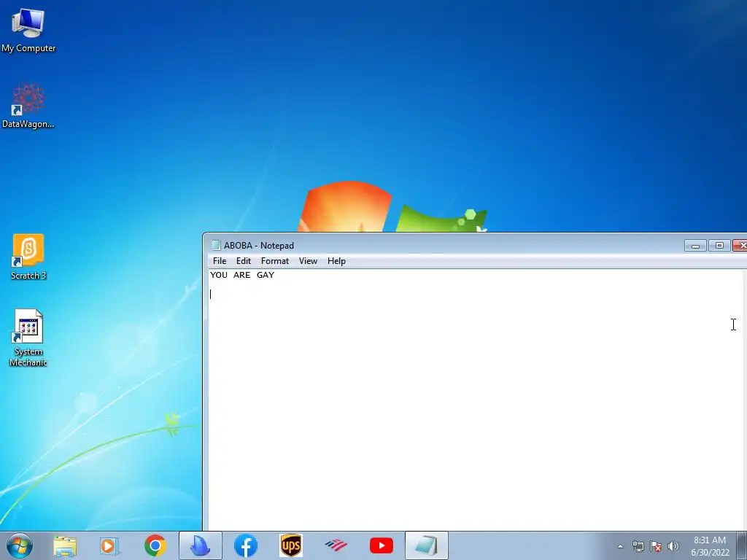Open the Windows Start menu orb
Screen dimensions: 747x560
20,545
